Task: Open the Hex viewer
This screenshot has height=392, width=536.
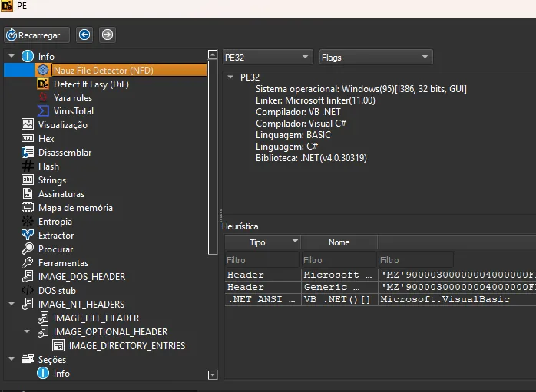Action: coord(46,139)
